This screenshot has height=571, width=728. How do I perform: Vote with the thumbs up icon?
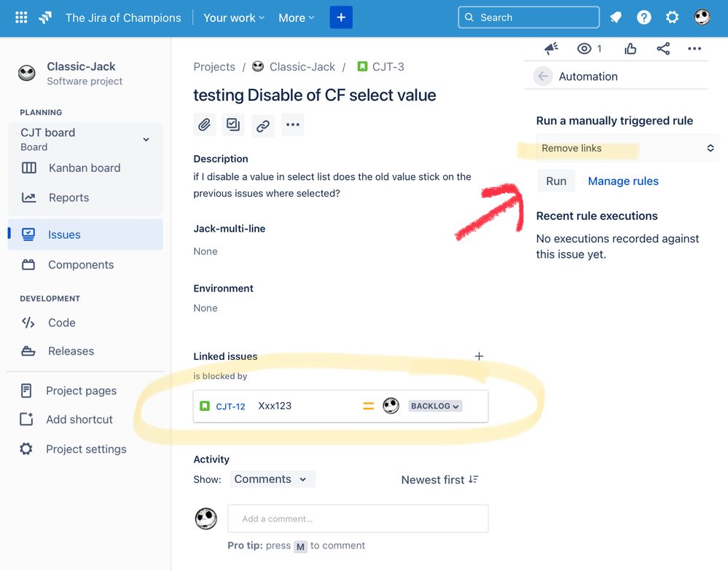click(x=630, y=48)
